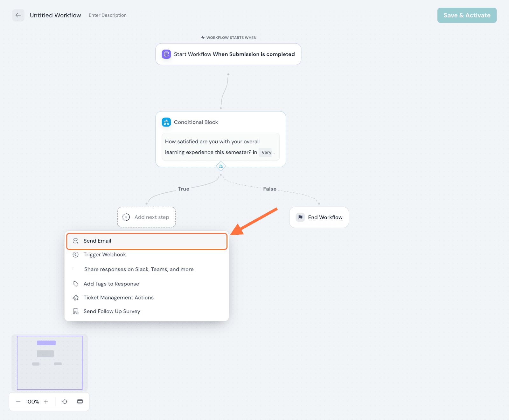Click the Conditional Block blue icon
509x420 pixels.
[x=166, y=122]
